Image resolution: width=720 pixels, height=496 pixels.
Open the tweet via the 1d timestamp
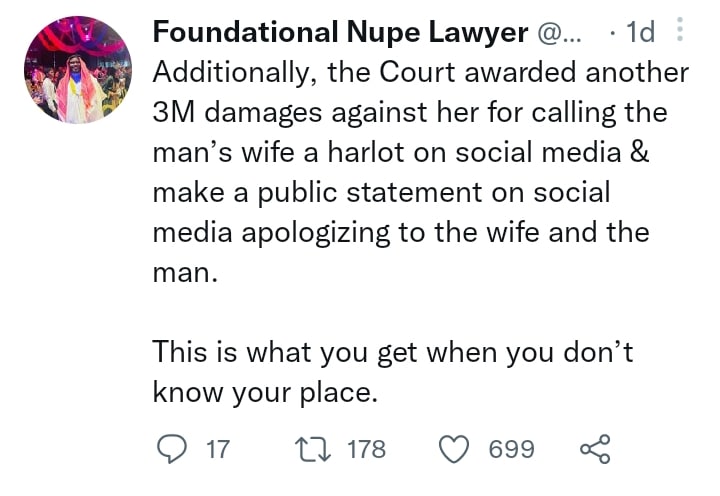(639, 33)
